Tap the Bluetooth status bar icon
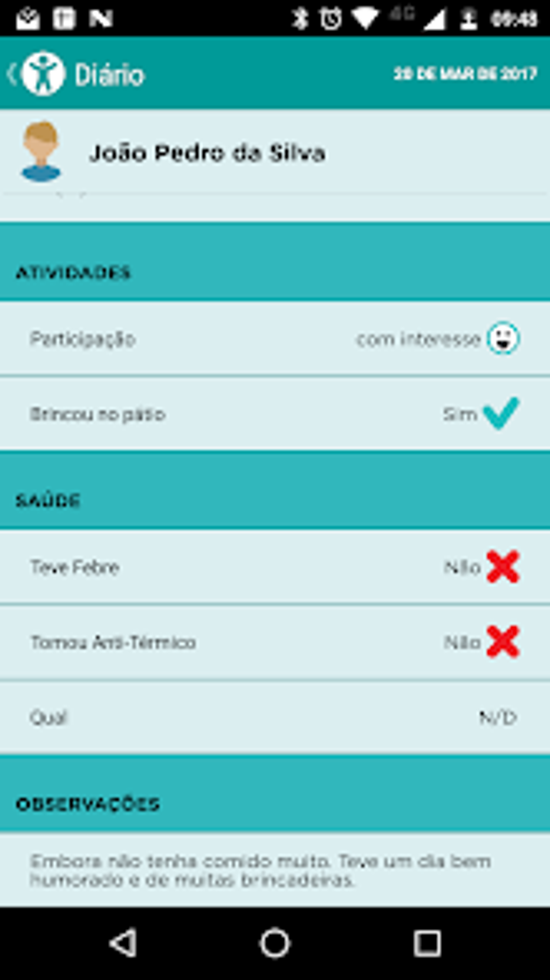The image size is (550, 980). point(300,19)
